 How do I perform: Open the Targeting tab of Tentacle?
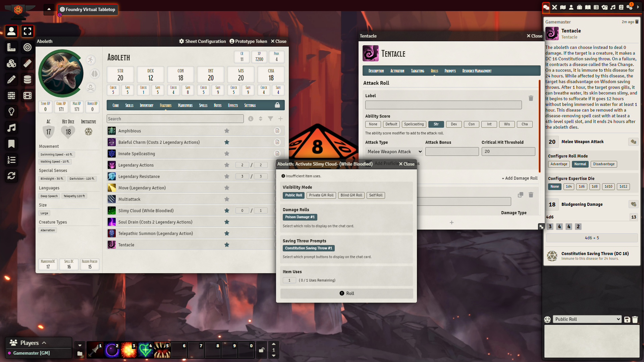click(417, 71)
